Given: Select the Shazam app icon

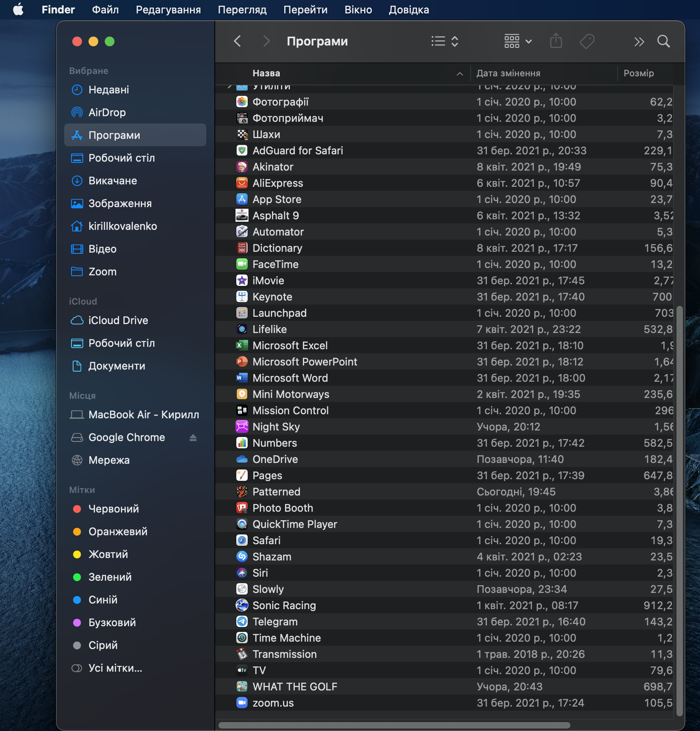Looking at the screenshot, I should pos(242,557).
